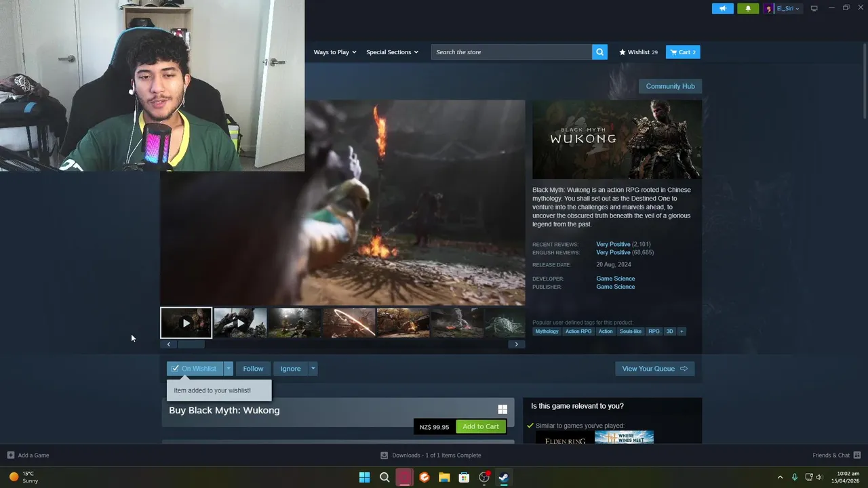Open publisher Game Science link

click(616, 287)
